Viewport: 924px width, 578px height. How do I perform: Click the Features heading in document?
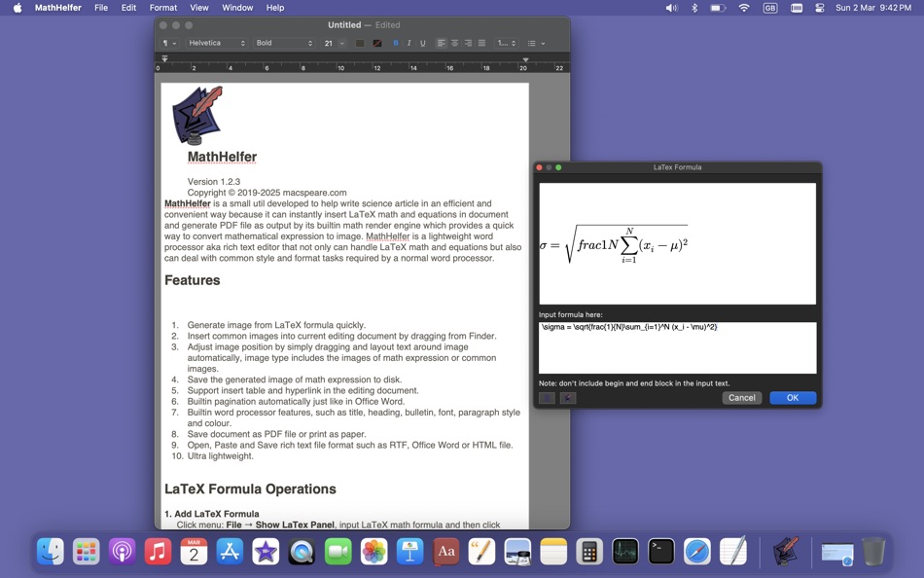pyautogui.click(x=193, y=280)
